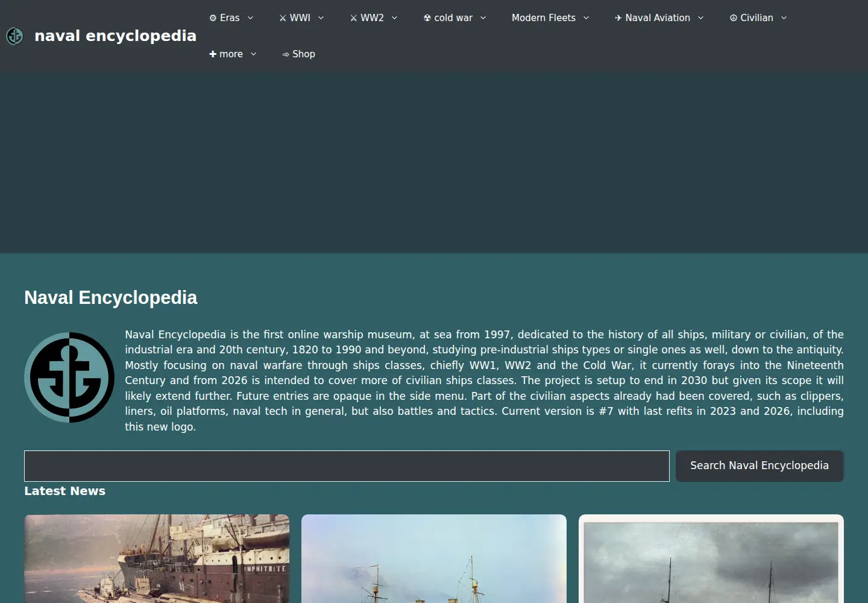The width and height of the screenshot is (868, 603).
Task: Expand the cold war dropdown chevron
Action: click(x=483, y=18)
